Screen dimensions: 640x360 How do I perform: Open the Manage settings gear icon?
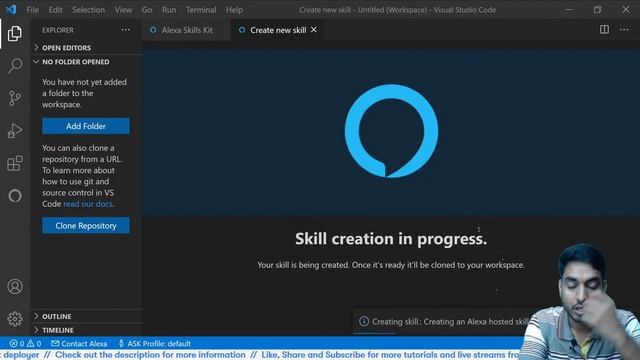15,319
